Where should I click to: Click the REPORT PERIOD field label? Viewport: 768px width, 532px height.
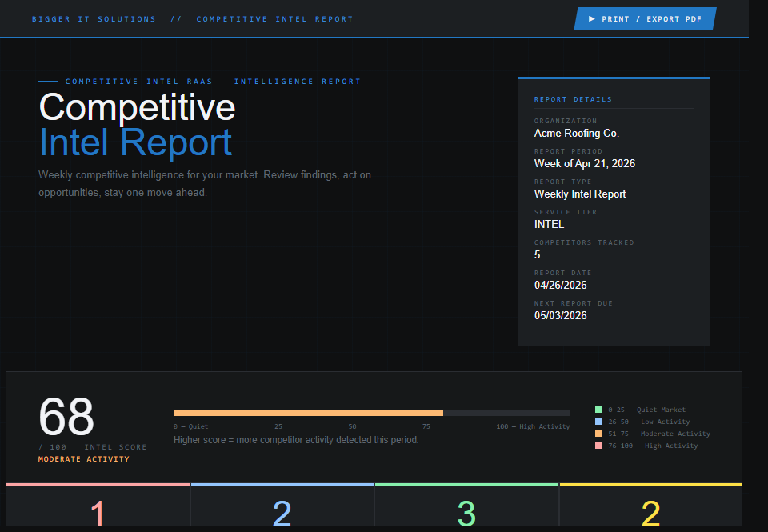click(568, 151)
